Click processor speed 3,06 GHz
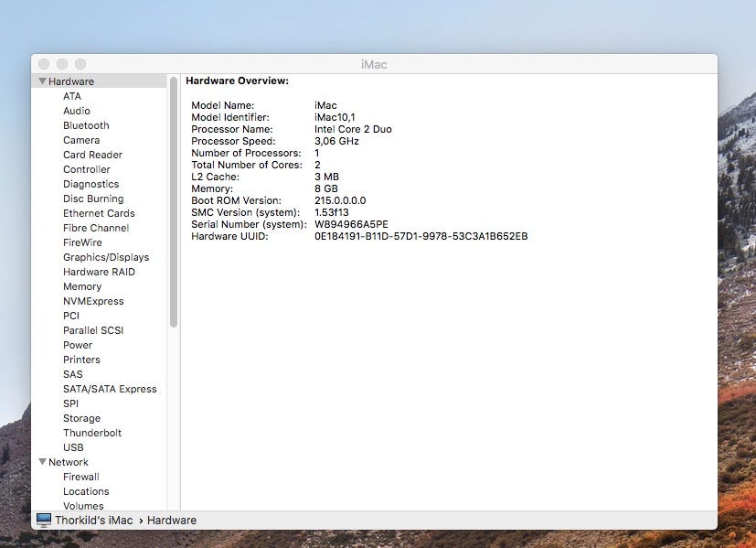This screenshot has width=756, height=548. point(336,141)
